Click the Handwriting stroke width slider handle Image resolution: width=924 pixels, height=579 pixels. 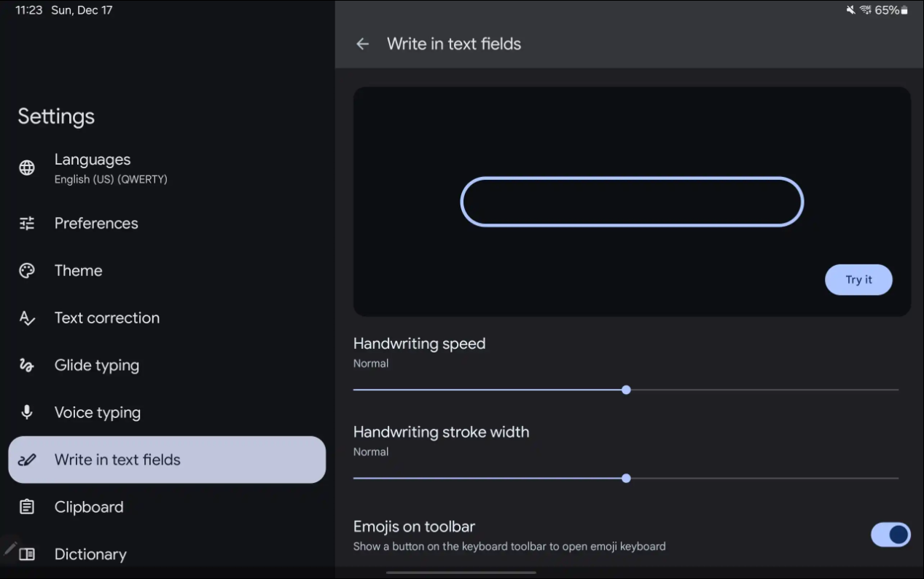pos(626,478)
